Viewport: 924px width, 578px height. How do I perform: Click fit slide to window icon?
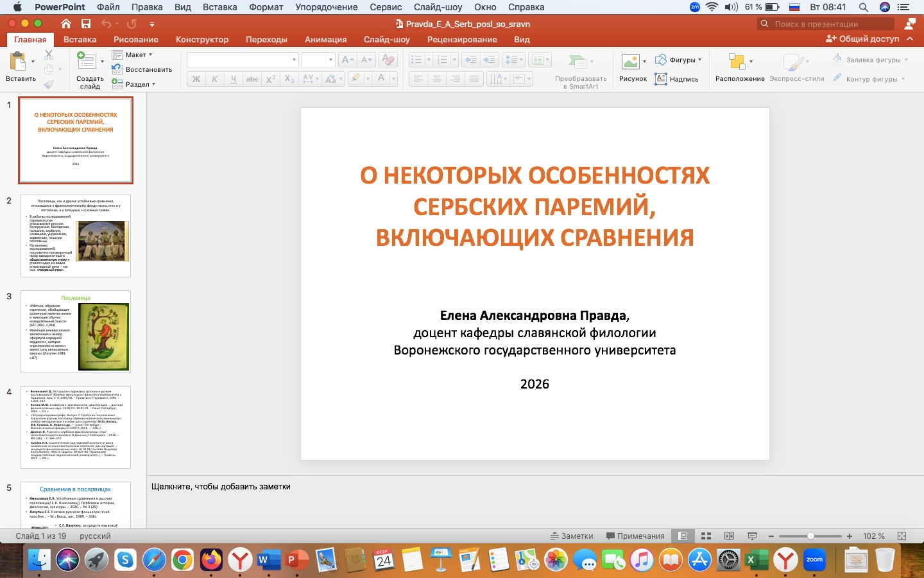click(x=902, y=536)
